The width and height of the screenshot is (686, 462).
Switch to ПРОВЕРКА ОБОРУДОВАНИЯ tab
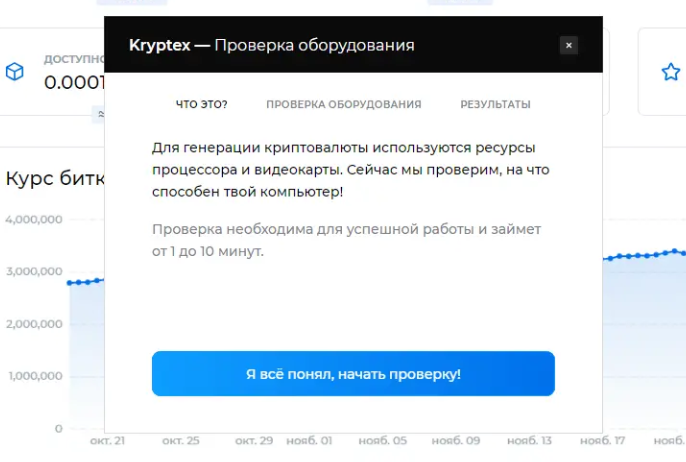point(344,105)
